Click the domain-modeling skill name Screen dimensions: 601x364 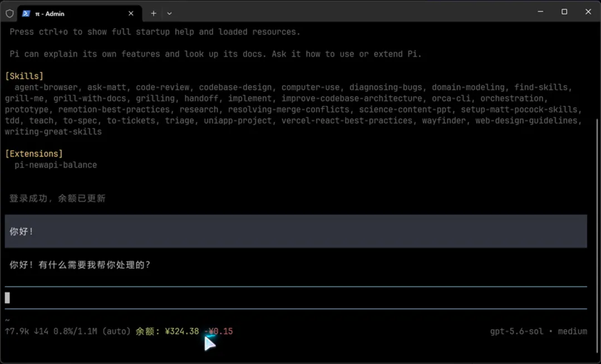click(469, 87)
